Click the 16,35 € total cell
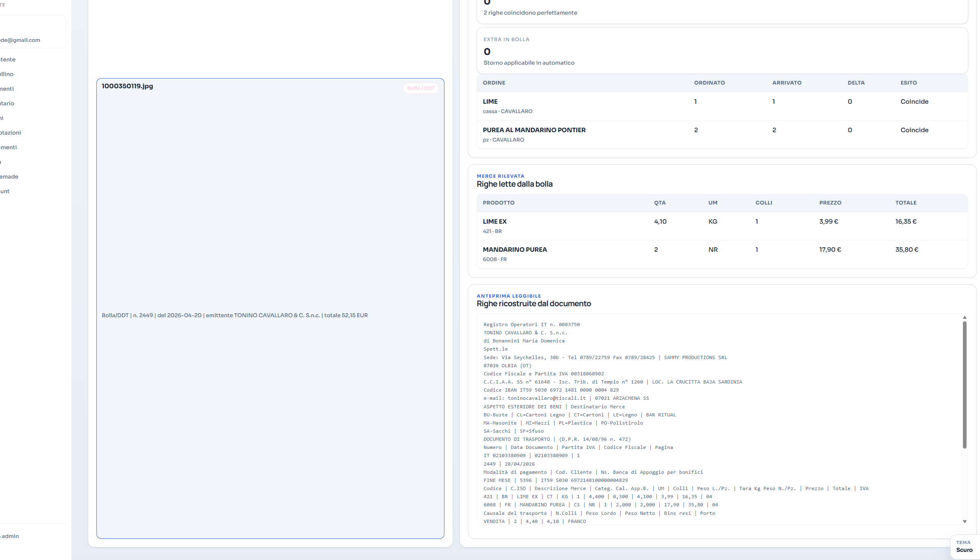This screenshot has width=980, height=560. [906, 221]
